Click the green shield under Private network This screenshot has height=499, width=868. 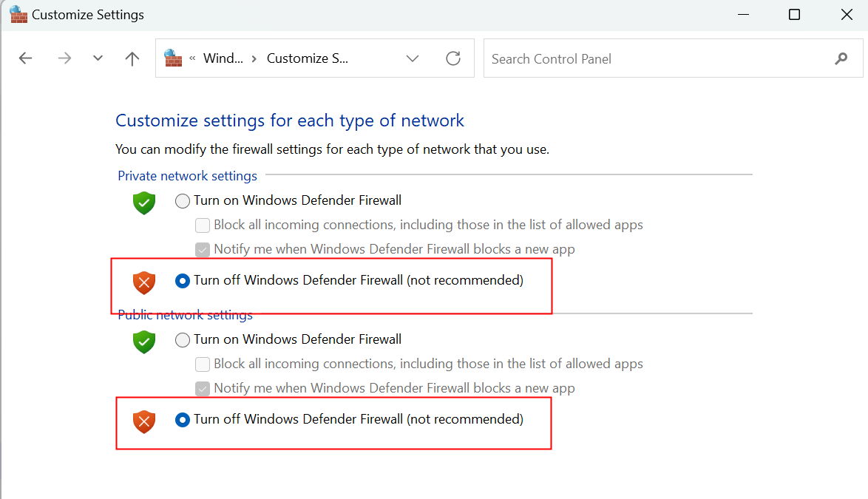[x=143, y=203]
